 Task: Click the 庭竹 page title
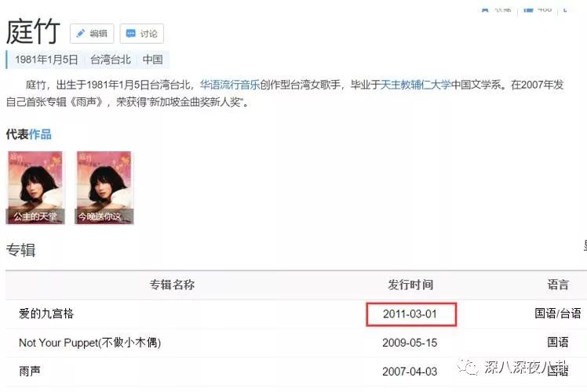[33, 31]
